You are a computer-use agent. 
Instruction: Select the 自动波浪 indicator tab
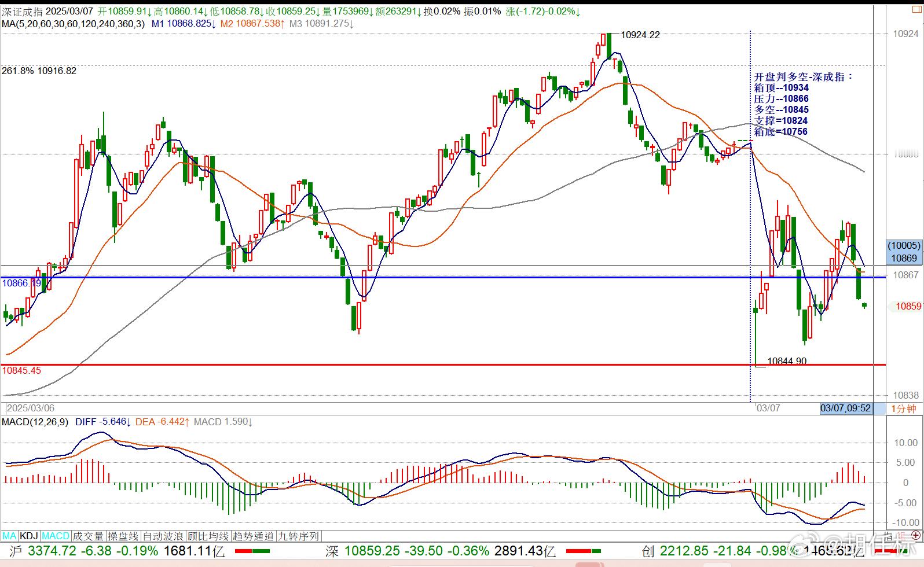tap(163, 536)
